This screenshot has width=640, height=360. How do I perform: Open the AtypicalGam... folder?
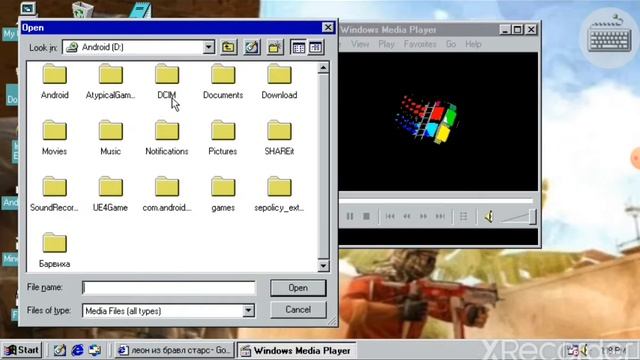110,81
